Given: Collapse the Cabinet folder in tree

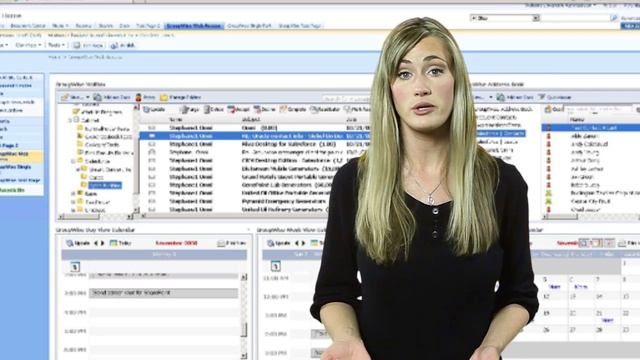Looking at the screenshot, I should click(70, 120).
